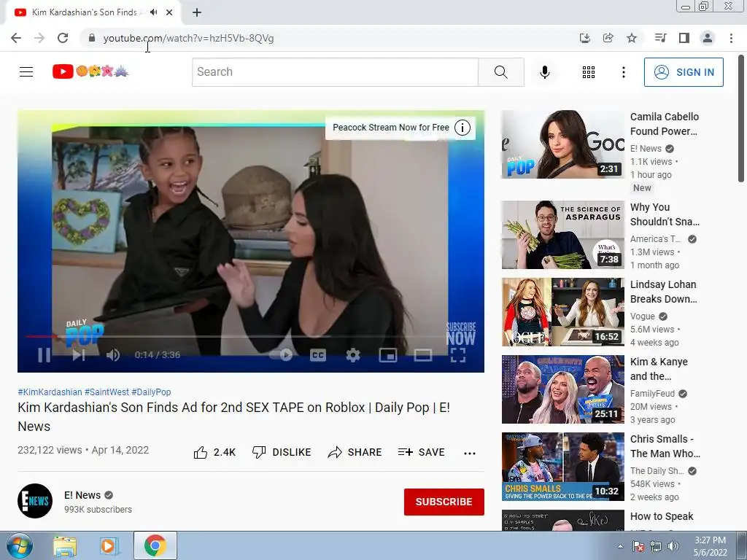Screen dimensions: 747x560
Task: Click #DailyPop hashtag link
Action: click(151, 392)
